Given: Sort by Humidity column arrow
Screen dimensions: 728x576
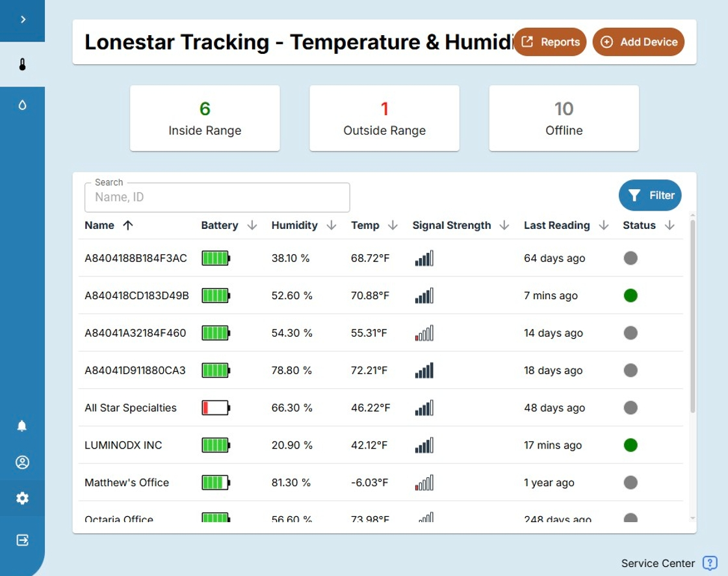Looking at the screenshot, I should click(x=331, y=226).
